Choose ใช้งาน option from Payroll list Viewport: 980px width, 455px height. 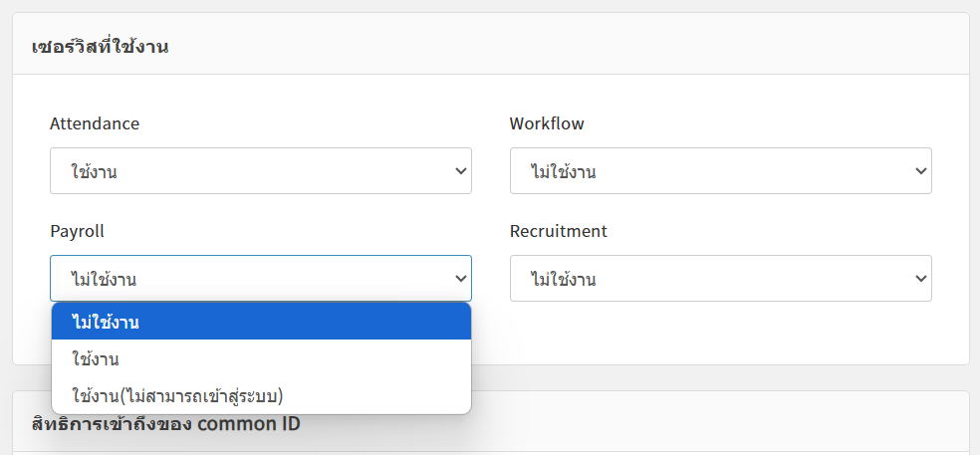pyautogui.click(x=96, y=358)
